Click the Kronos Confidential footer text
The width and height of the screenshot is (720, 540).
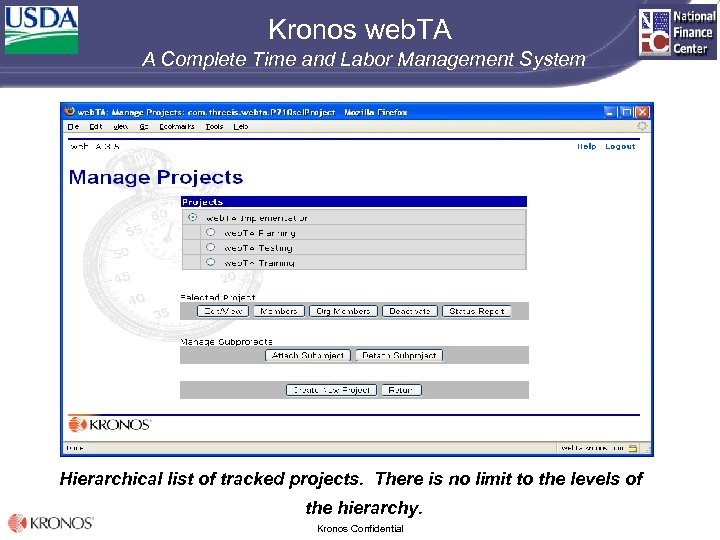360,529
